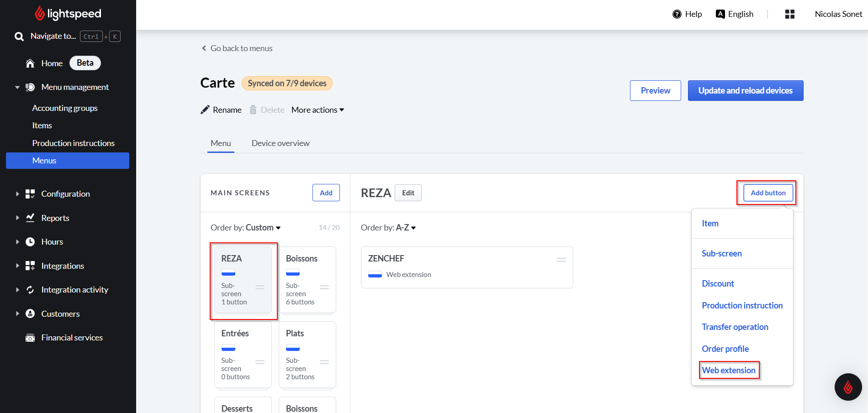Expand the Integrations section
The width and height of the screenshot is (868, 413).
tap(17, 266)
